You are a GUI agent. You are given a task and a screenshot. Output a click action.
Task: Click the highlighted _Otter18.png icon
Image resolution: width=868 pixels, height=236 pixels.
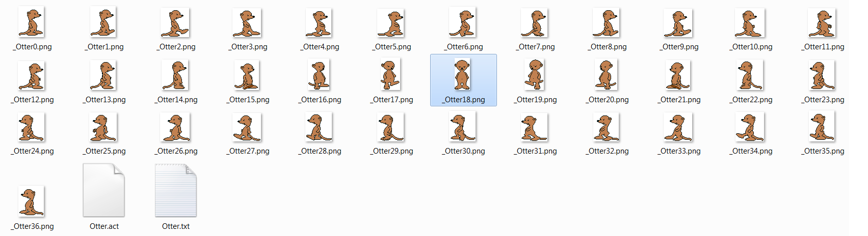[x=463, y=74]
